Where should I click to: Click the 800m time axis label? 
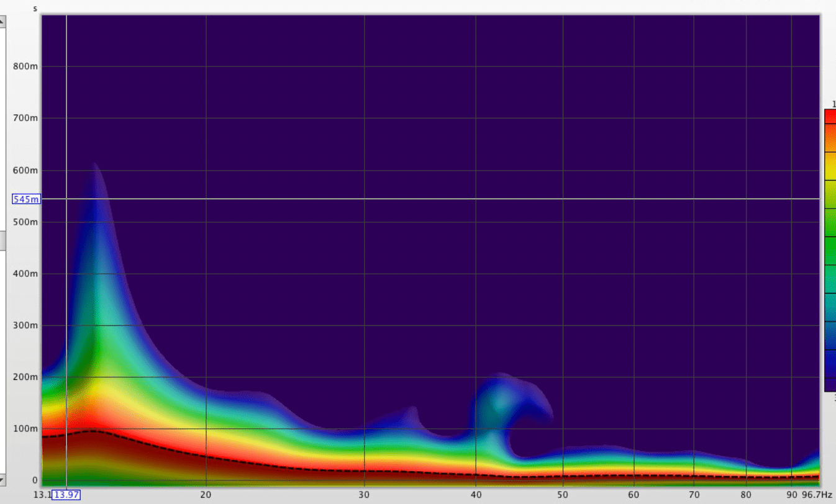(26, 66)
